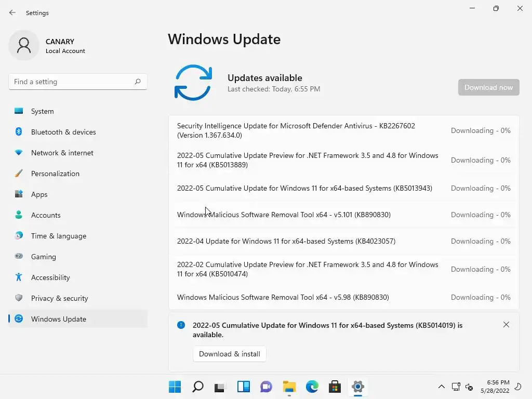The width and height of the screenshot is (532, 399).
Task: Open Accessibility label in sidebar
Action: click(50, 277)
